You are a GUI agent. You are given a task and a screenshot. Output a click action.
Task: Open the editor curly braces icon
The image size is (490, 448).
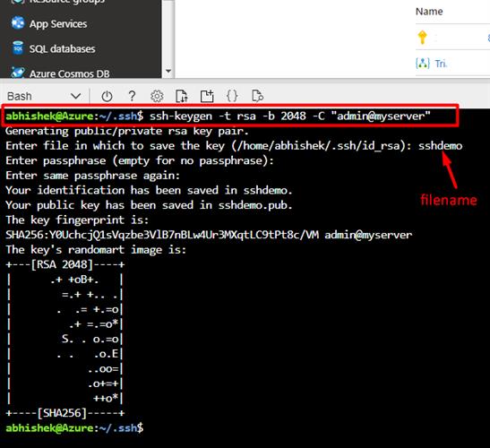[x=232, y=96]
